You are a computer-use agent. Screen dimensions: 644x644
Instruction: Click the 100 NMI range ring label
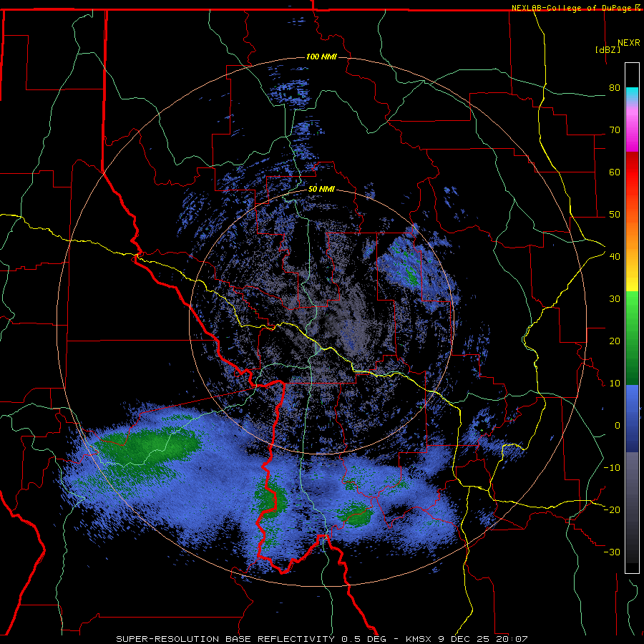click(x=321, y=57)
